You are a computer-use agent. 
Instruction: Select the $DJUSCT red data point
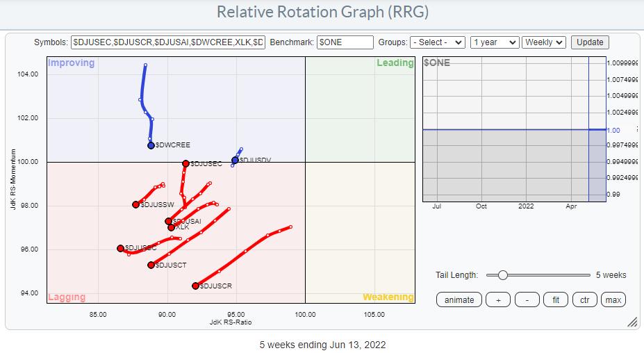click(151, 265)
